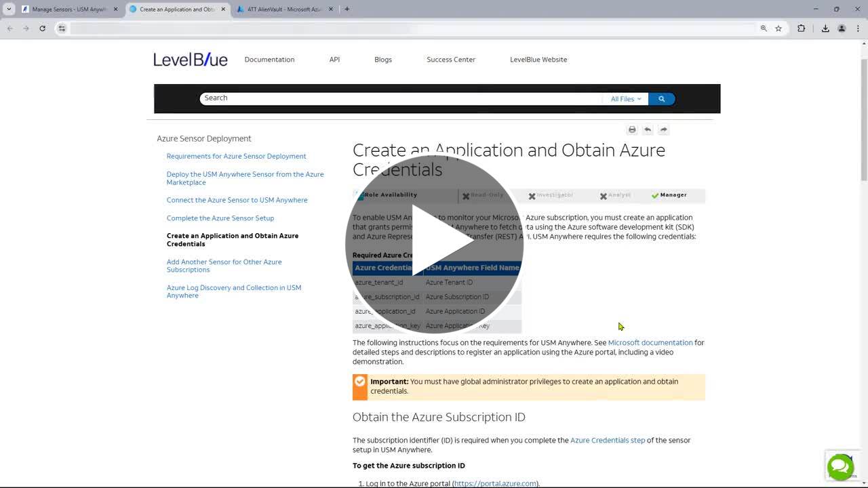Image resolution: width=868 pixels, height=488 pixels.
Task: Click inside the Search input field
Action: pos(400,98)
